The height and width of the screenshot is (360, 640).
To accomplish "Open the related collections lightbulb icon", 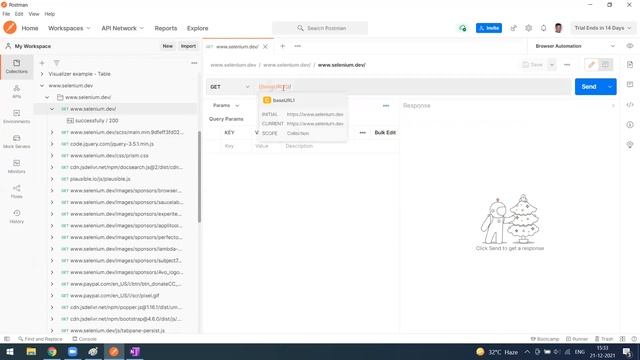I will tap(630, 144).
